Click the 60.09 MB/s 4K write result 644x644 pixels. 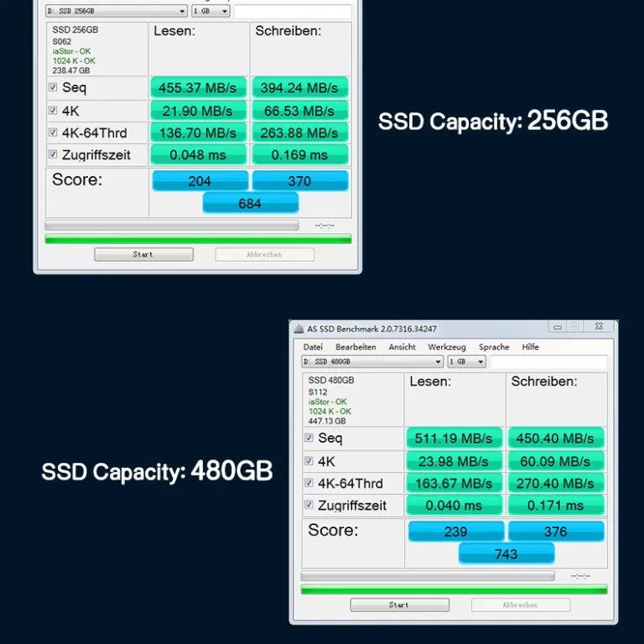pyautogui.click(x=555, y=461)
